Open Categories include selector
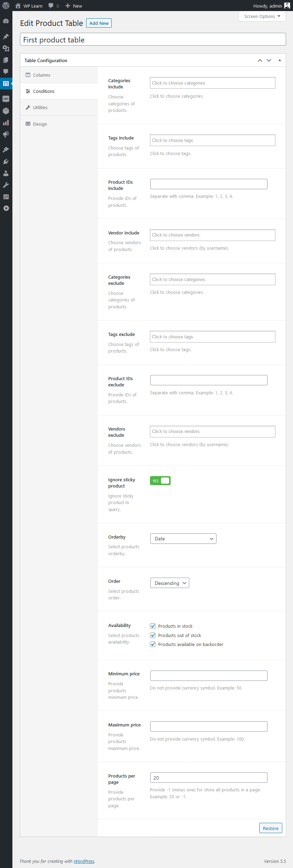293x868 pixels. coord(213,83)
